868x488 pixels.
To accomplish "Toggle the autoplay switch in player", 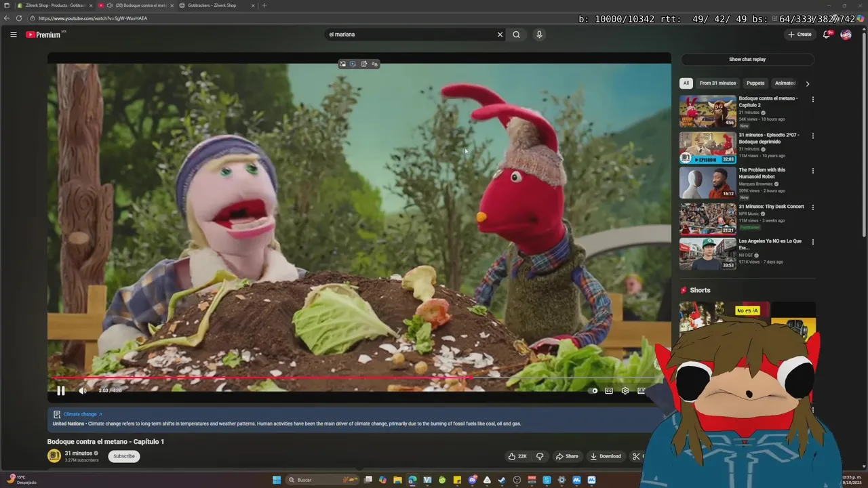I will point(593,390).
